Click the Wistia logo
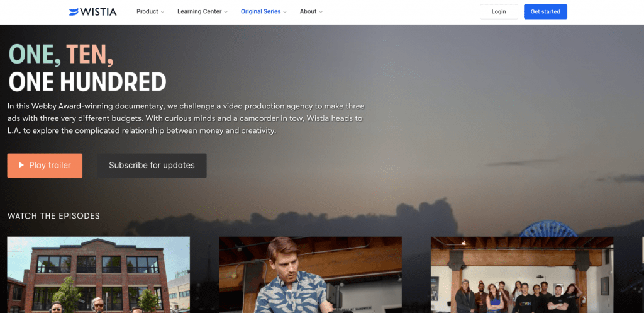This screenshot has height=313, width=644. click(x=93, y=12)
